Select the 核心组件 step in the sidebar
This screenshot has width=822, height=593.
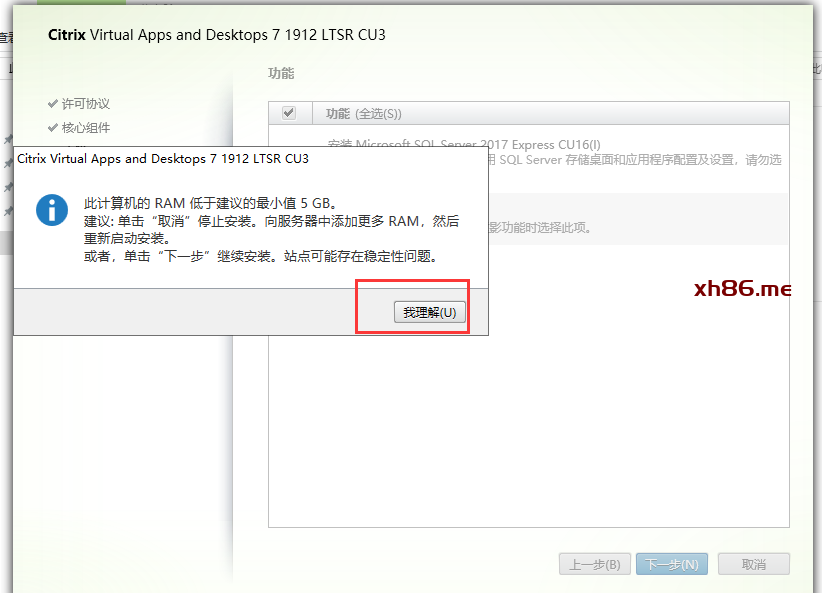tap(86, 127)
